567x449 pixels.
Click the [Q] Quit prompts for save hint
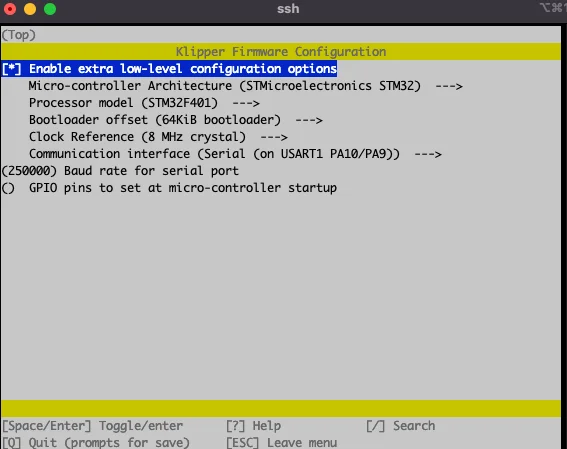[x=96, y=442]
